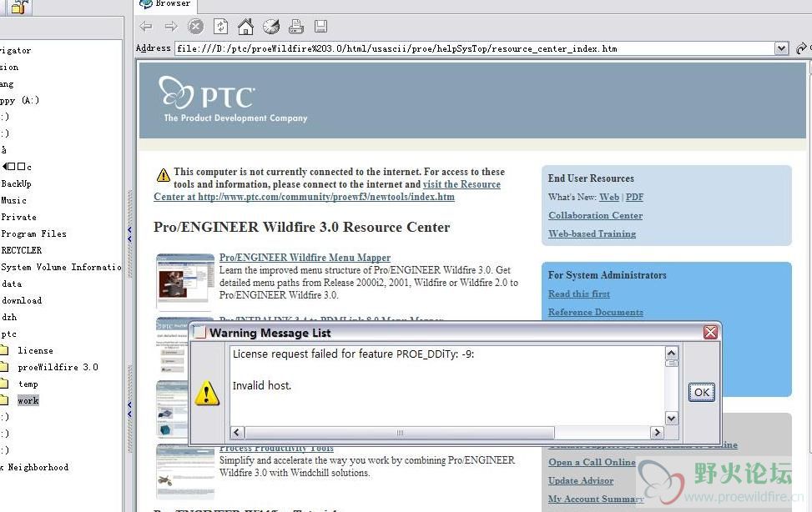Select the Music folder in tree
The width and height of the screenshot is (812, 512).
coord(13,200)
